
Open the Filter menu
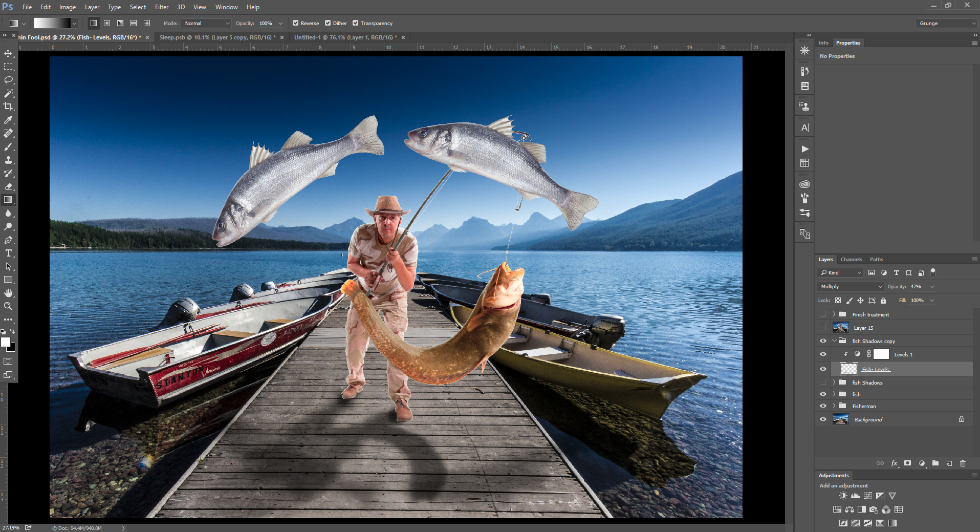click(162, 7)
